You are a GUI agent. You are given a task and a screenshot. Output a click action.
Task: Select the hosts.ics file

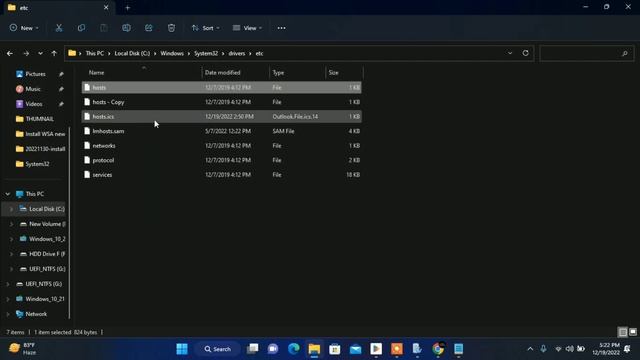pyautogui.click(x=221, y=117)
